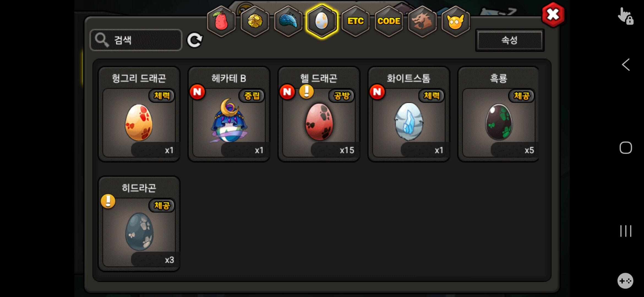Viewport: 644px width, 297px height.
Task: Choose the 흑룡 black egg
Action: point(498,114)
